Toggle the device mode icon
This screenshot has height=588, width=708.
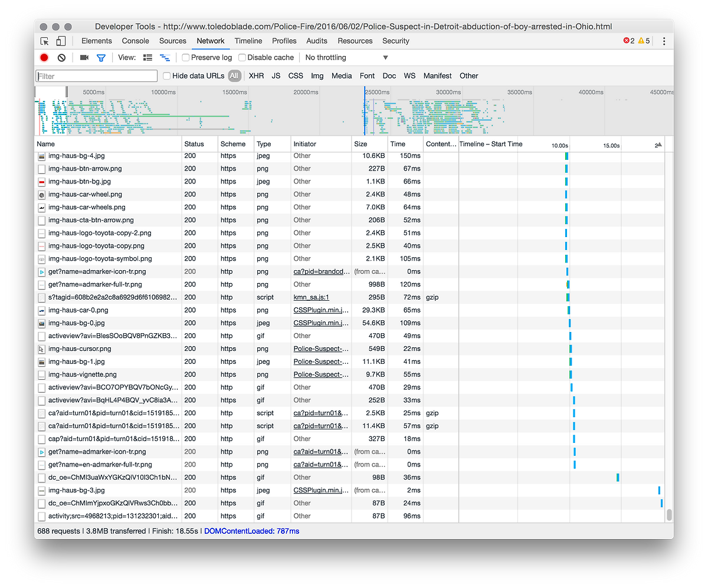coord(61,41)
